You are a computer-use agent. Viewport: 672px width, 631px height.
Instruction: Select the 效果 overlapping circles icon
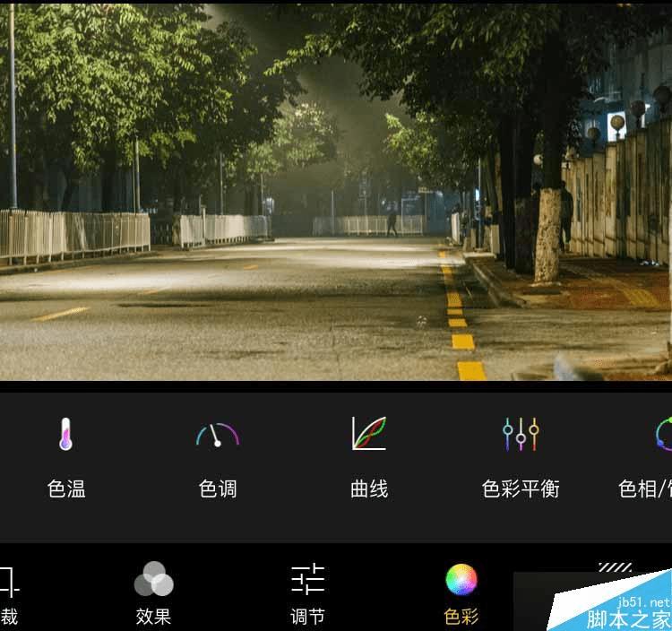click(153, 579)
